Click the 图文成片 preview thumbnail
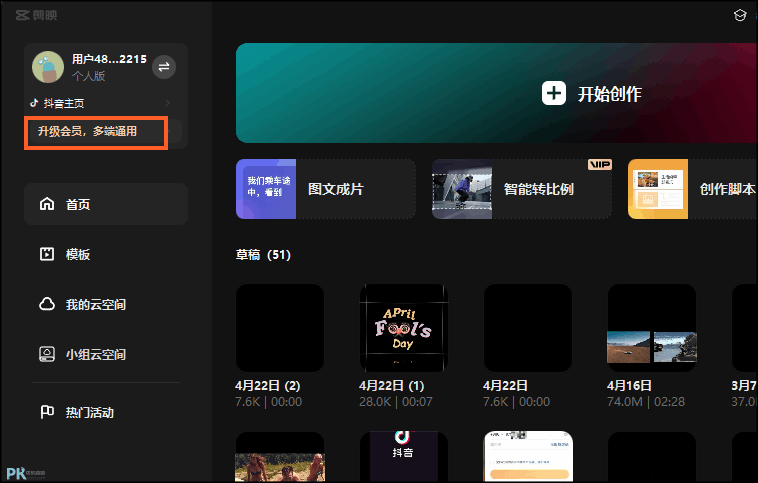The image size is (758, 483). pos(266,189)
